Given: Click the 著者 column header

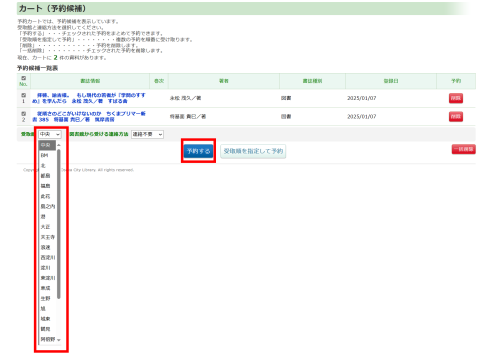Looking at the screenshot, I should click(x=224, y=81).
